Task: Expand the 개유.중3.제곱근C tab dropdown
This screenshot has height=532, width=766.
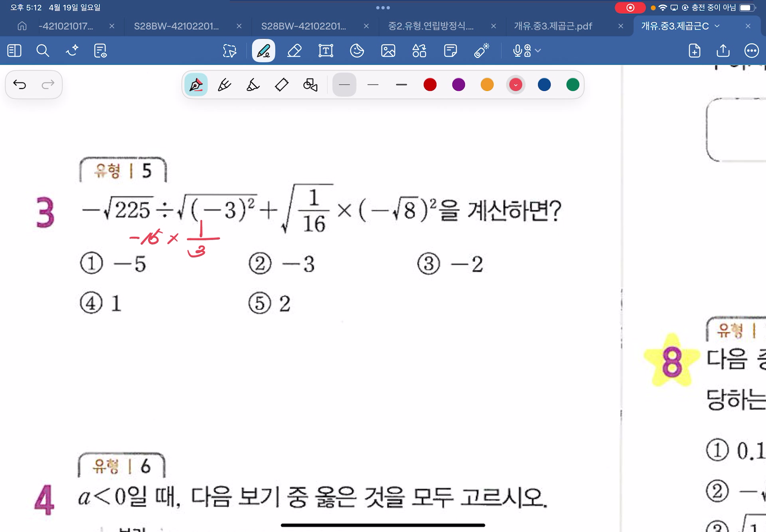Action: [717, 26]
